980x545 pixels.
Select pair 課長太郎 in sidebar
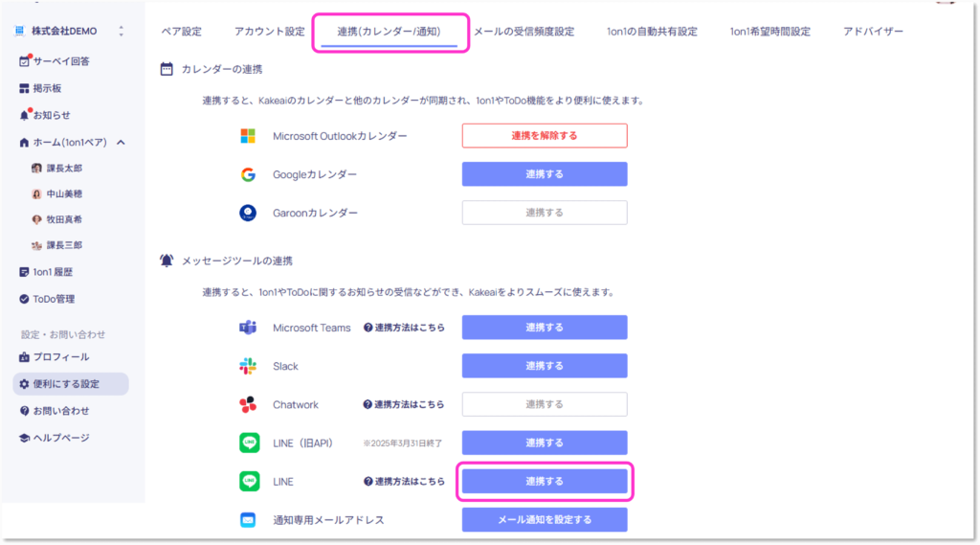[64, 169]
